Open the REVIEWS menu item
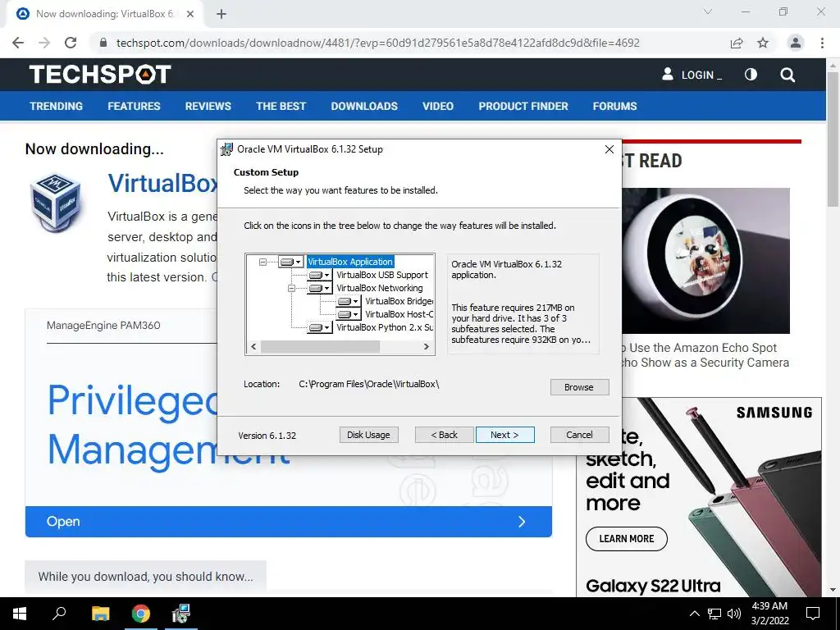Image resolution: width=840 pixels, height=630 pixels. click(208, 106)
